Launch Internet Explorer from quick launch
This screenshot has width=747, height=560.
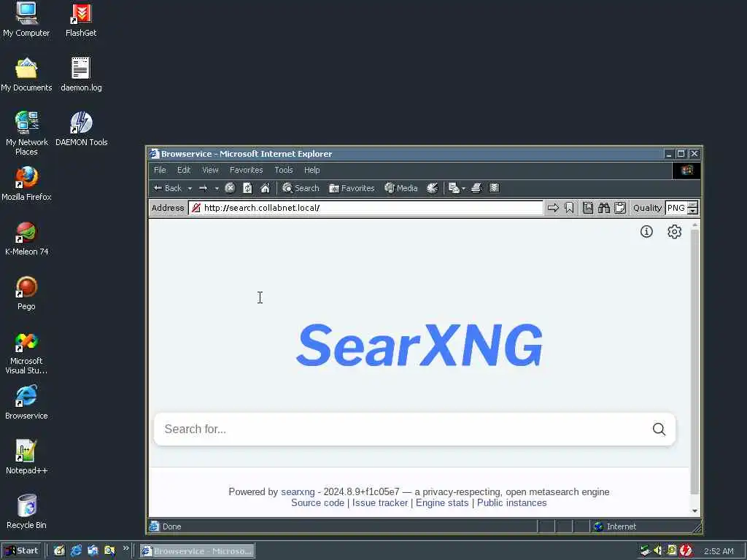76,551
